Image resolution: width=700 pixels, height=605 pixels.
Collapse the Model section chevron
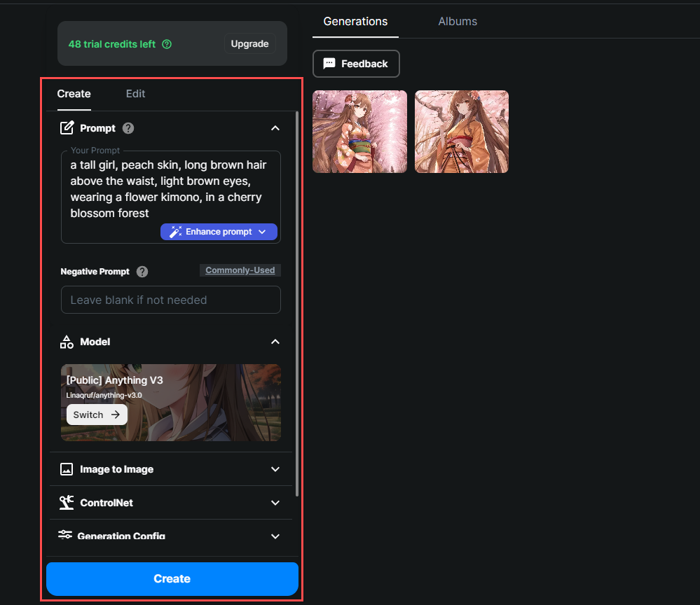tap(275, 342)
